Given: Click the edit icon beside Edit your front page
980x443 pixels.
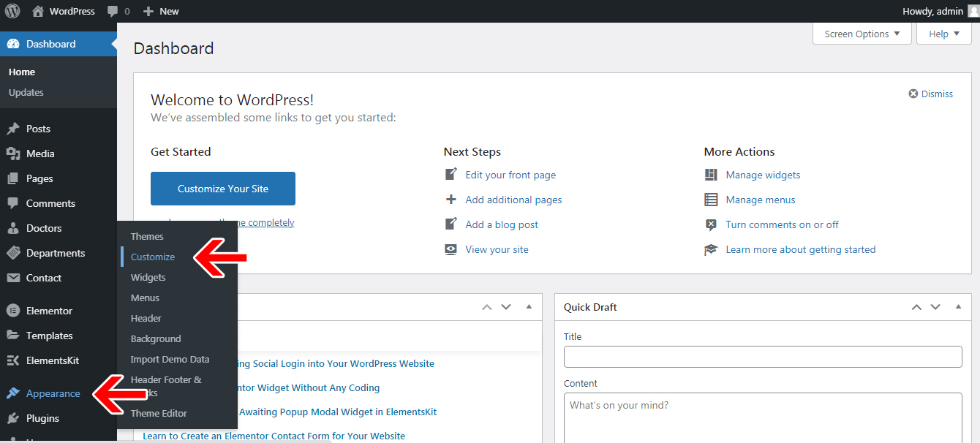Looking at the screenshot, I should pos(451,175).
